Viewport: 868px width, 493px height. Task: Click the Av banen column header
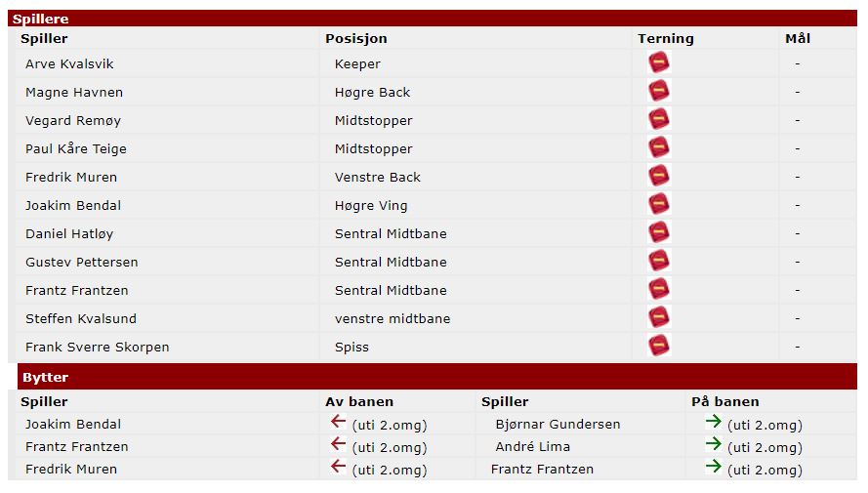point(359,401)
